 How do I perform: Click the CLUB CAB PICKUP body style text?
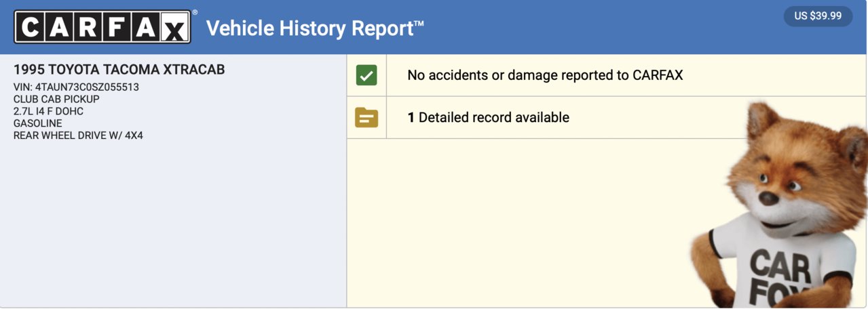[x=56, y=100]
